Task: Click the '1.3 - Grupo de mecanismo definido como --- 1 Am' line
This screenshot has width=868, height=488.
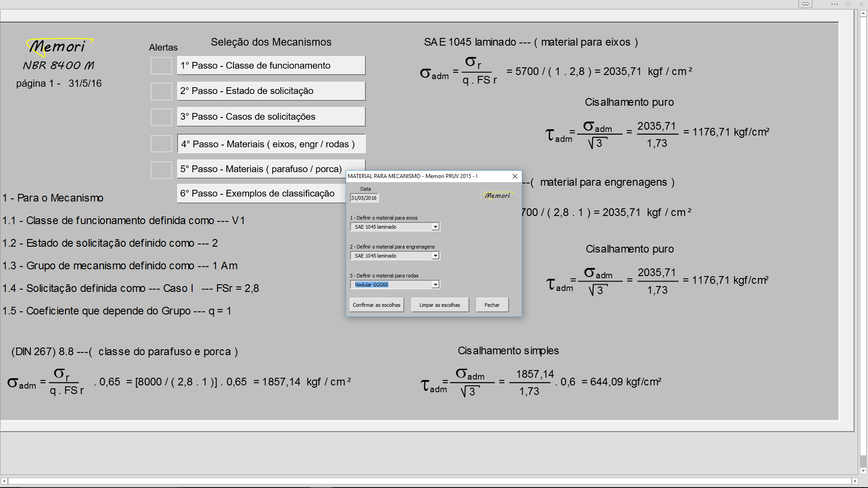Action: click(120, 266)
